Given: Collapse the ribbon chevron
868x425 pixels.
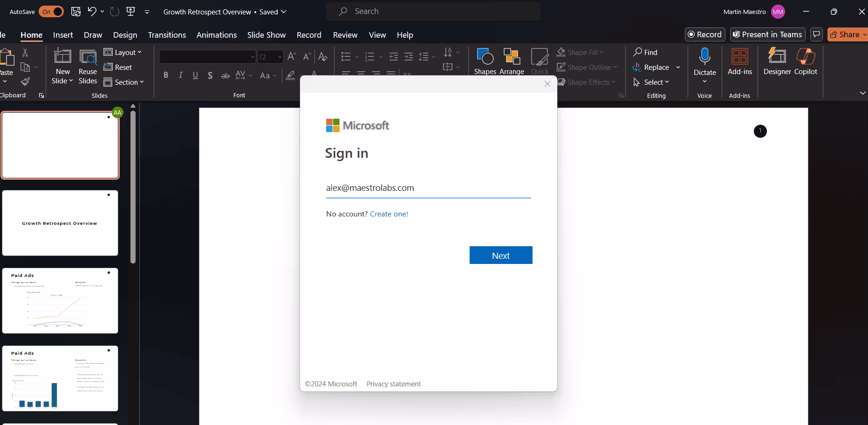Looking at the screenshot, I should point(862,93).
